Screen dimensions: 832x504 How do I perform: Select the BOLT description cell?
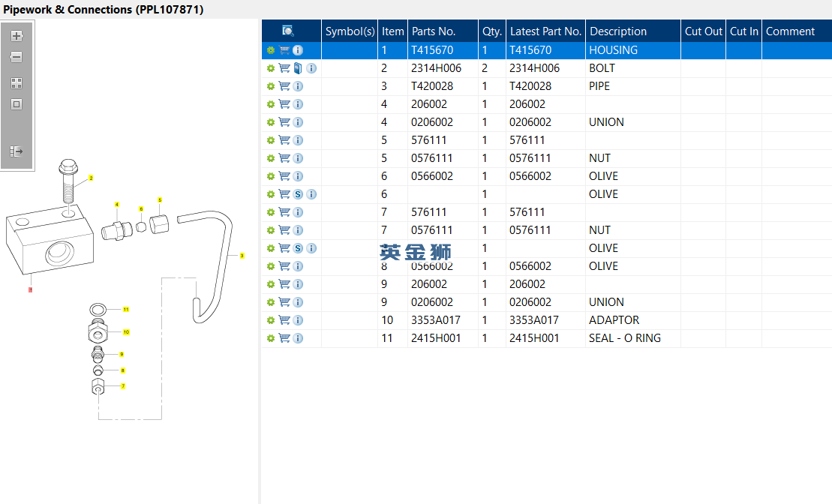[x=633, y=68]
